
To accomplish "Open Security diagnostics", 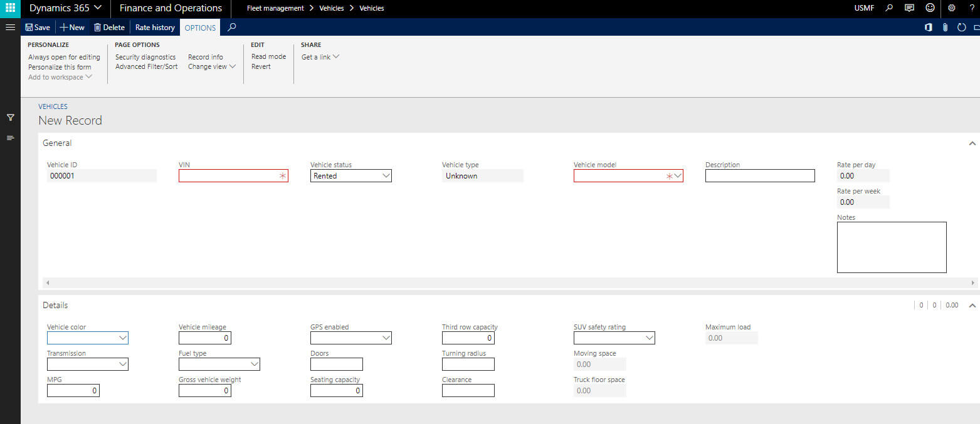I will click(145, 57).
